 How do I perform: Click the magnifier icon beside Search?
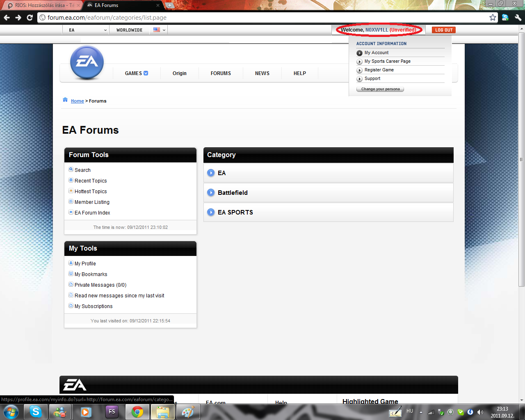coord(71,169)
